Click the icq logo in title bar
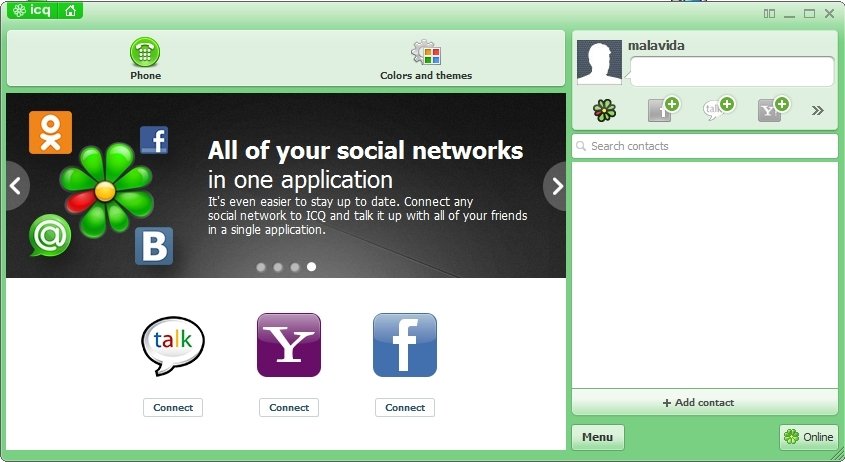The image size is (845, 462). (32, 10)
